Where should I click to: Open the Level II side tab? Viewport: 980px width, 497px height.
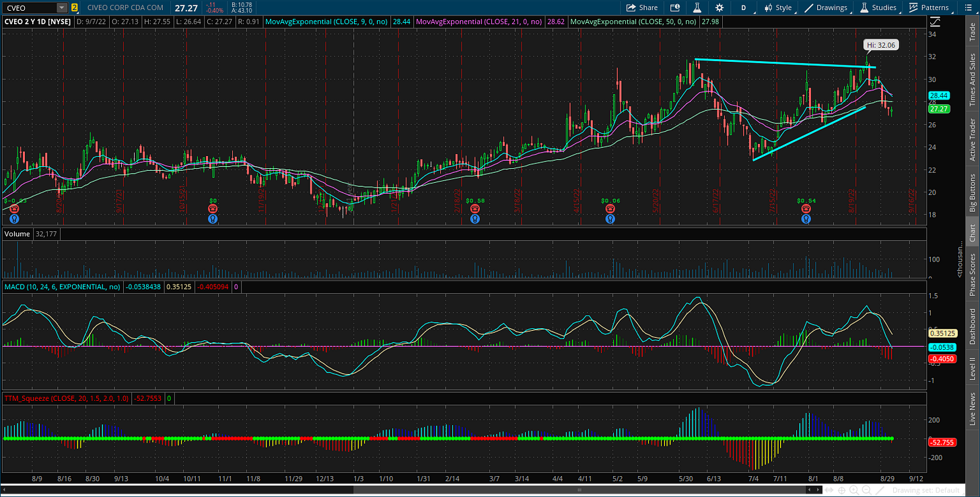[972, 369]
